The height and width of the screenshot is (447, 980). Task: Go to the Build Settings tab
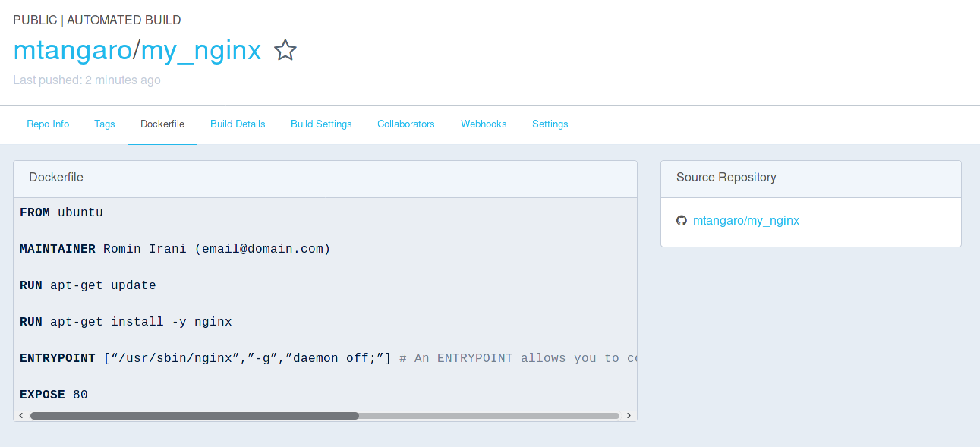pyautogui.click(x=321, y=124)
